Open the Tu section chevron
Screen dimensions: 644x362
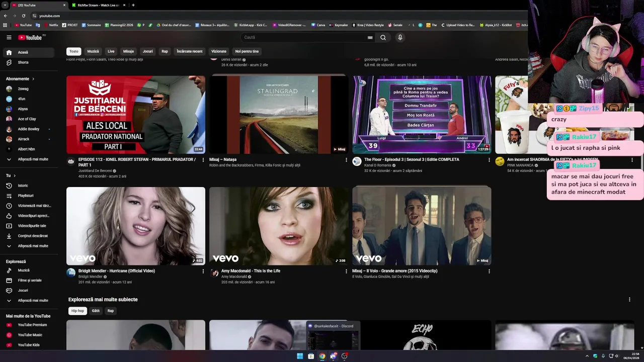14,175
